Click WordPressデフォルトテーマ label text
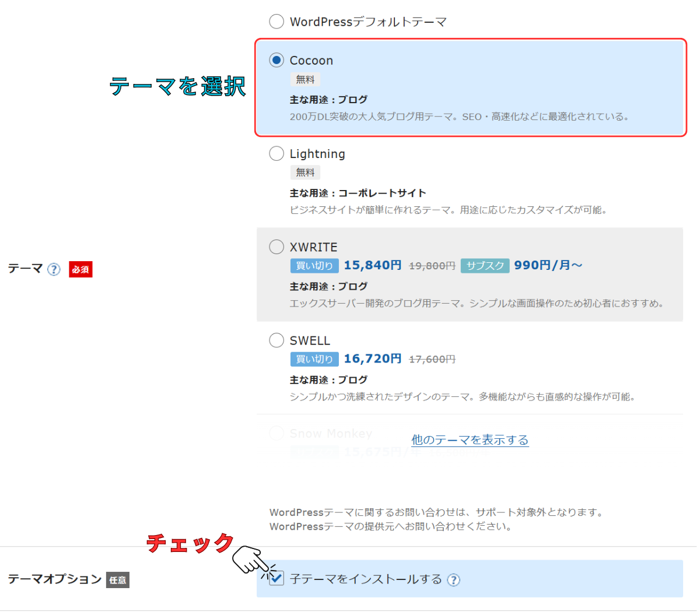Screen dimensions: 700x612 click(368, 22)
